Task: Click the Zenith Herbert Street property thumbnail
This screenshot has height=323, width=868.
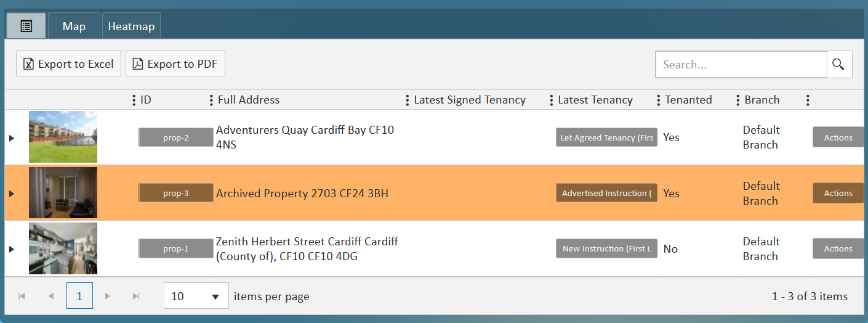Action: click(x=63, y=248)
